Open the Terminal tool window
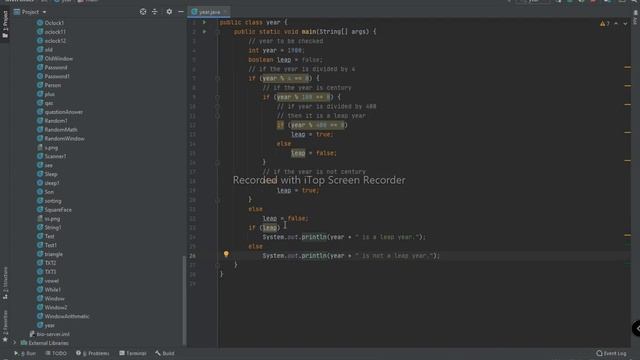640x360 pixels. [x=133, y=353]
